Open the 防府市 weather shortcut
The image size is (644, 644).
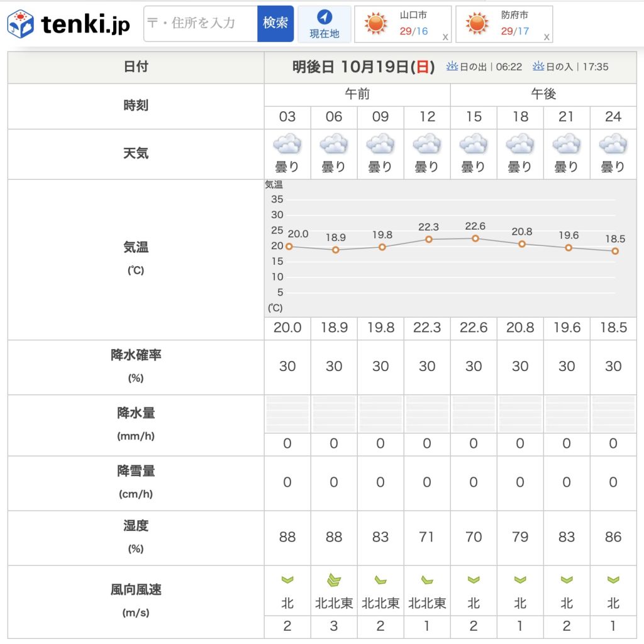(514, 23)
